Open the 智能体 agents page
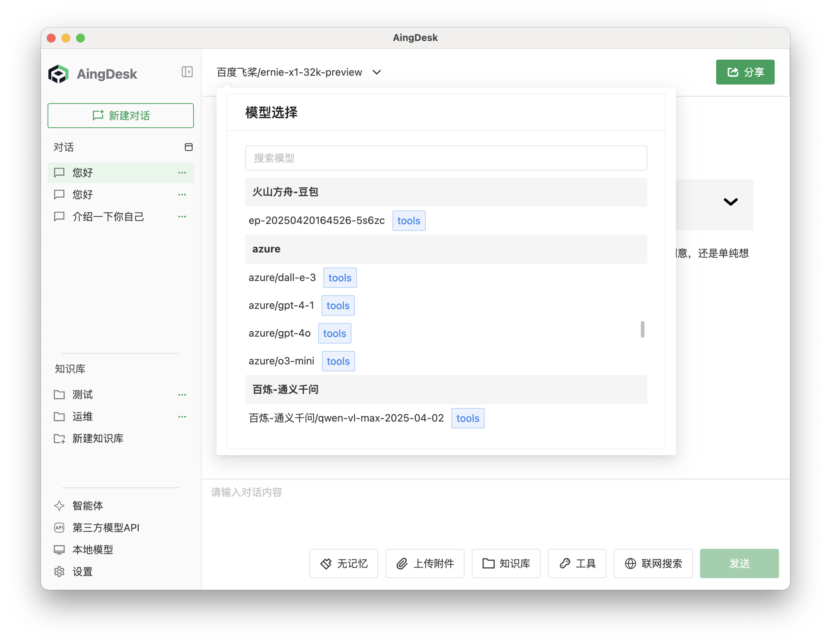831x644 pixels. click(x=87, y=506)
